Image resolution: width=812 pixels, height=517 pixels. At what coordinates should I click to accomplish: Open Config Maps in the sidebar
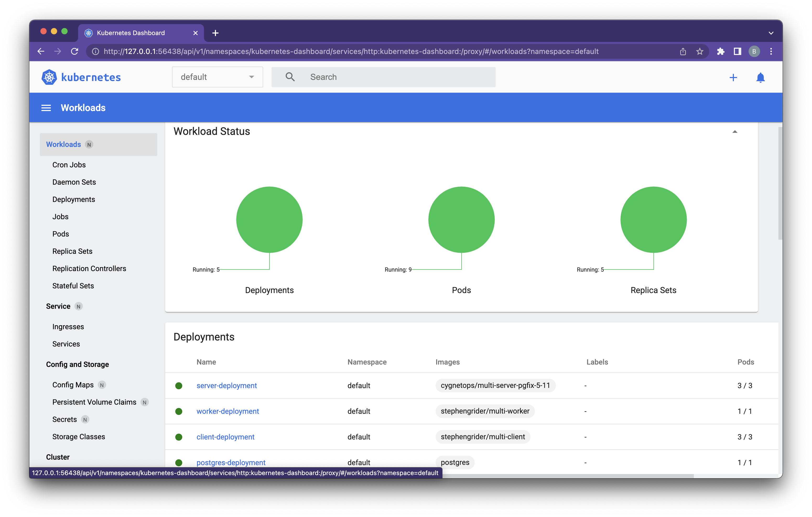pyautogui.click(x=73, y=384)
